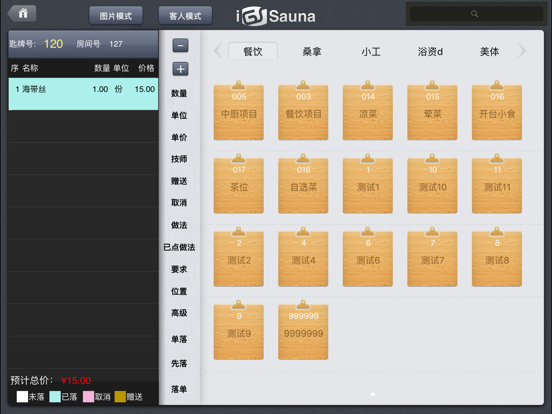The height and width of the screenshot is (414, 552).
Task: Open category card 017 茶位
Action: tap(239, 184)
